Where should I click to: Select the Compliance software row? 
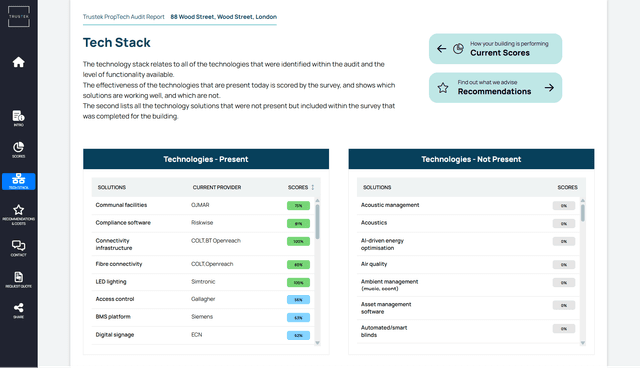[x=203, y=223]
